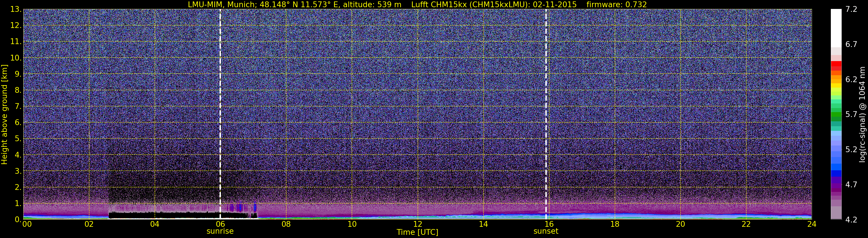
Task: Click the colorbar tick value '6.7'
Action: (x=851, y=44)
